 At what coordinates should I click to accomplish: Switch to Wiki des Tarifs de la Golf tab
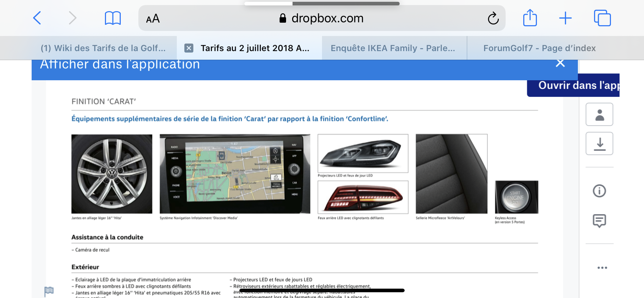103,48
